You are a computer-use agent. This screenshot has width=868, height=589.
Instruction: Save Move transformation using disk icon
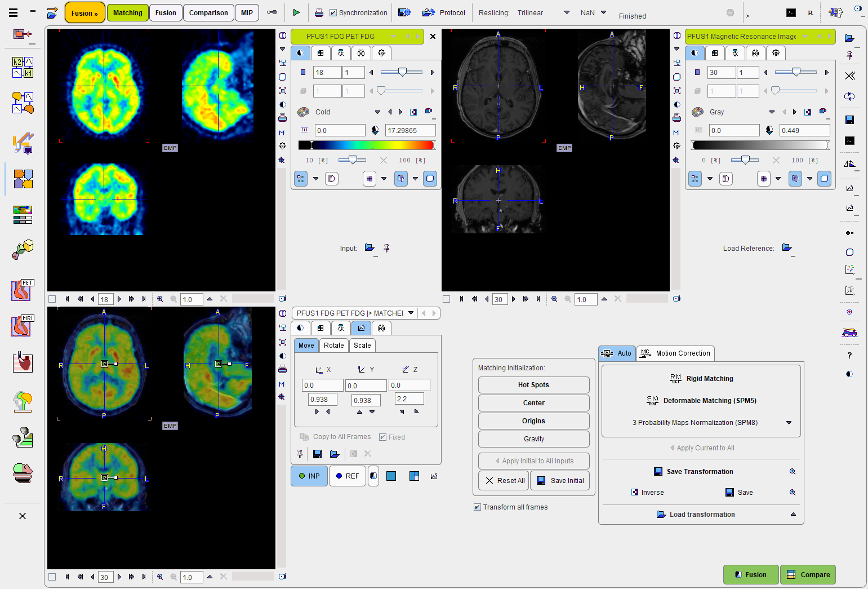click(317, 454)
